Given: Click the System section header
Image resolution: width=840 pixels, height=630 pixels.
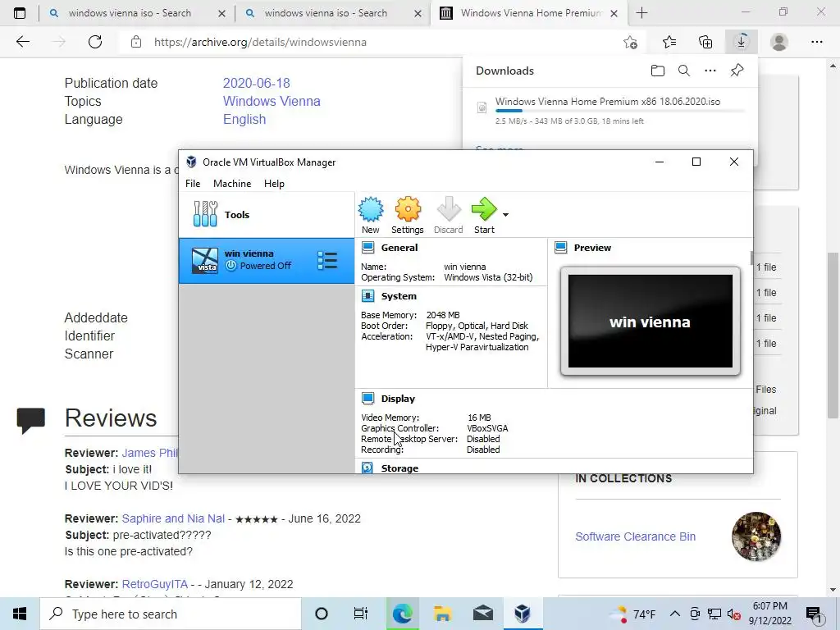Looking at the screenshot, I should click(399, 296).
